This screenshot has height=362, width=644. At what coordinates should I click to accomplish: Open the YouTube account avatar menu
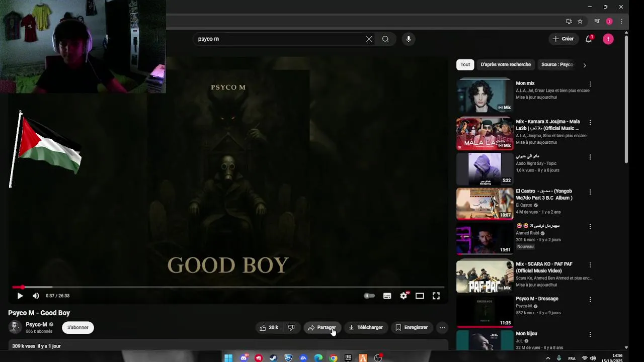tap(608, 39)
